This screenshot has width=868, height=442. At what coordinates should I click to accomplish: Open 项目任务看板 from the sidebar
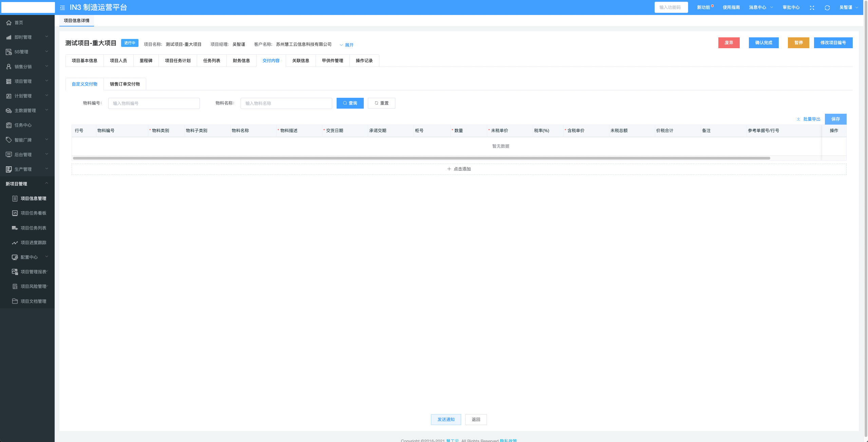tap(33, 213)
